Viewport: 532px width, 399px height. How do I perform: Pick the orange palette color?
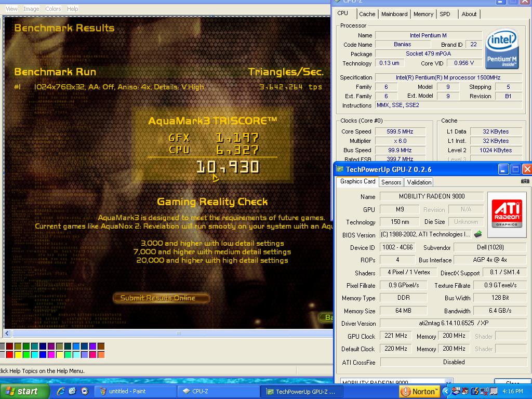101,354
